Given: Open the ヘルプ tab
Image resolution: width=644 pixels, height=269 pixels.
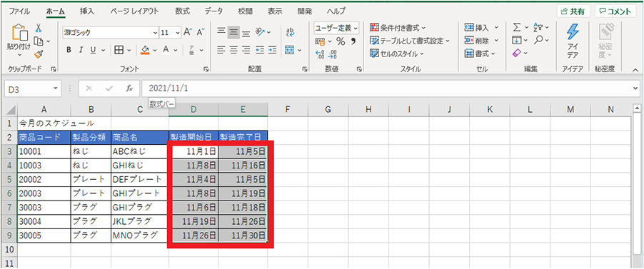Looking at the screenshot, I should (336, 11).
